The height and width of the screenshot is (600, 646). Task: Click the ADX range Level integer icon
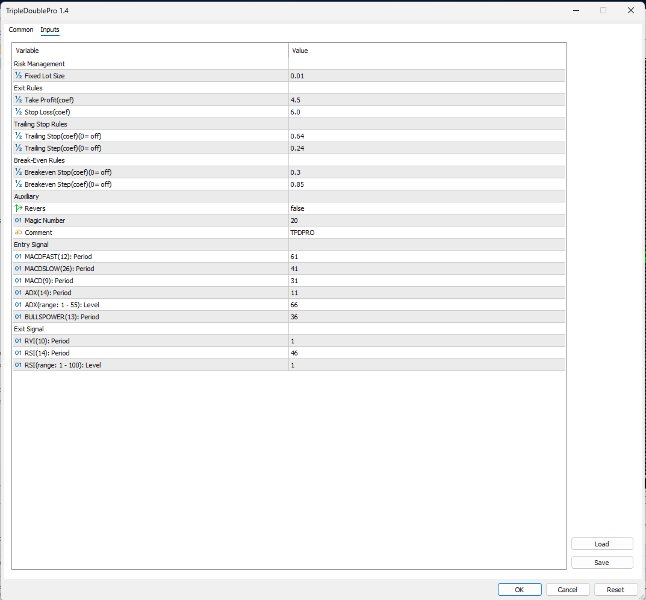click(18, 305)
